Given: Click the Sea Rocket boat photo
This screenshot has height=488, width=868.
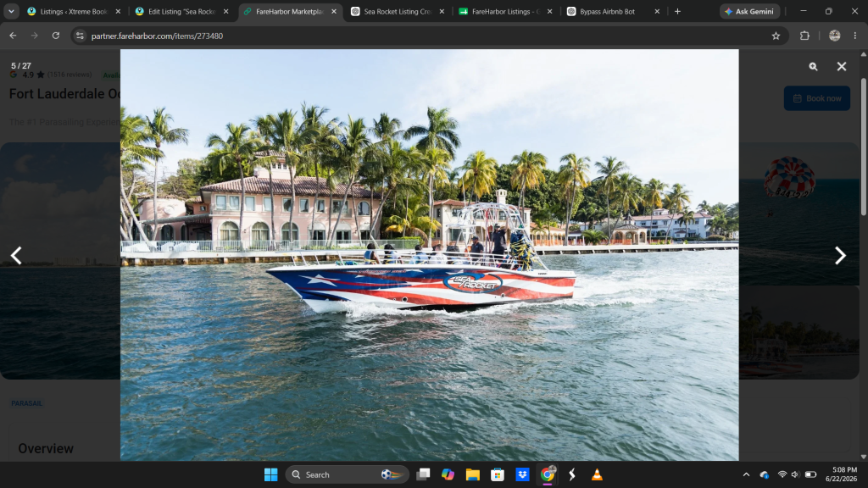Looking at the screenshot, I should [x=430, y=255].
